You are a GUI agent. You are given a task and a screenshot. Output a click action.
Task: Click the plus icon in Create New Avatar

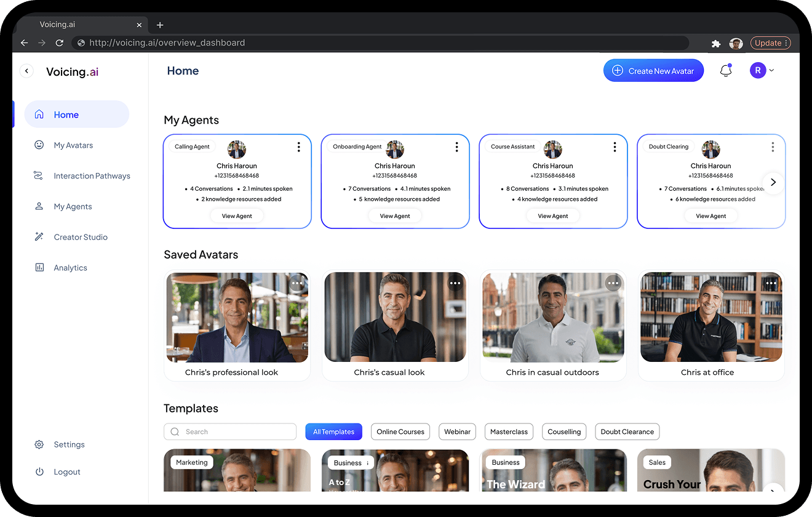coord(618,71)
